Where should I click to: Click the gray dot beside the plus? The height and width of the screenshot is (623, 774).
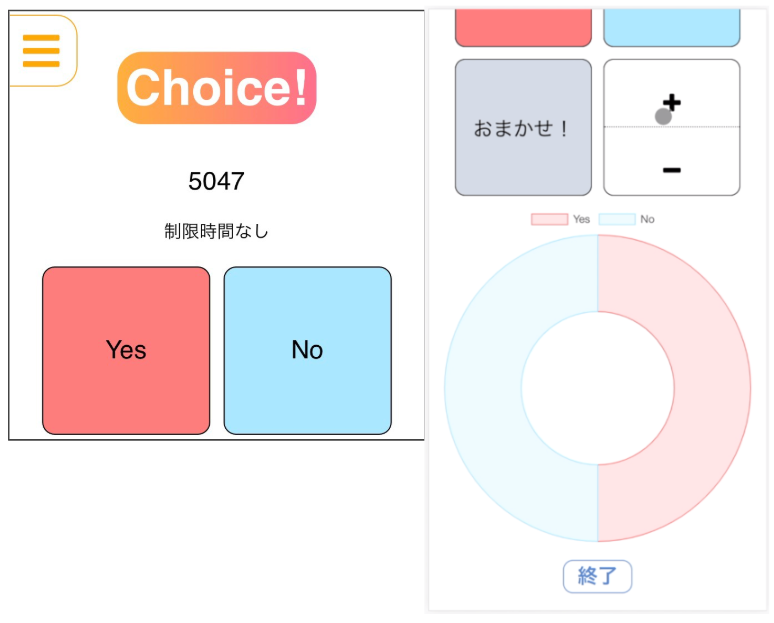click(x=662, y=117)
